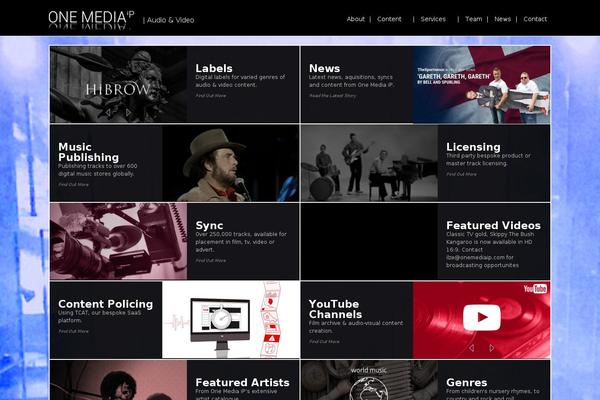Image resolution: width=600 pixels, height=400 pixels.
Task: Open the News navigation item
Action: coord(502,19)
